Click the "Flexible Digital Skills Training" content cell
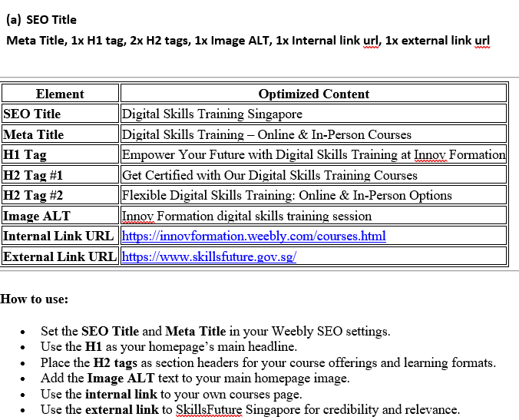This screenshot has height=420, width=519. pyautogui.click(x=287, y=195)
